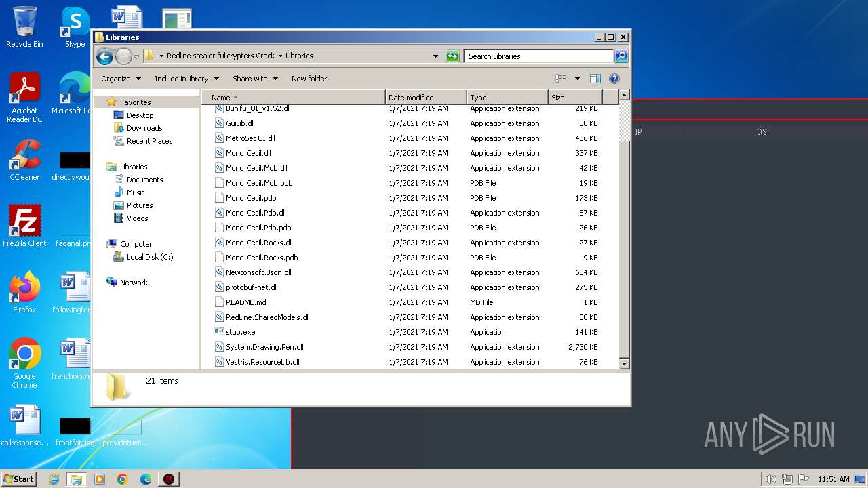Click the Change your view icon
The image size is (868, 488).
click(561, 79)
